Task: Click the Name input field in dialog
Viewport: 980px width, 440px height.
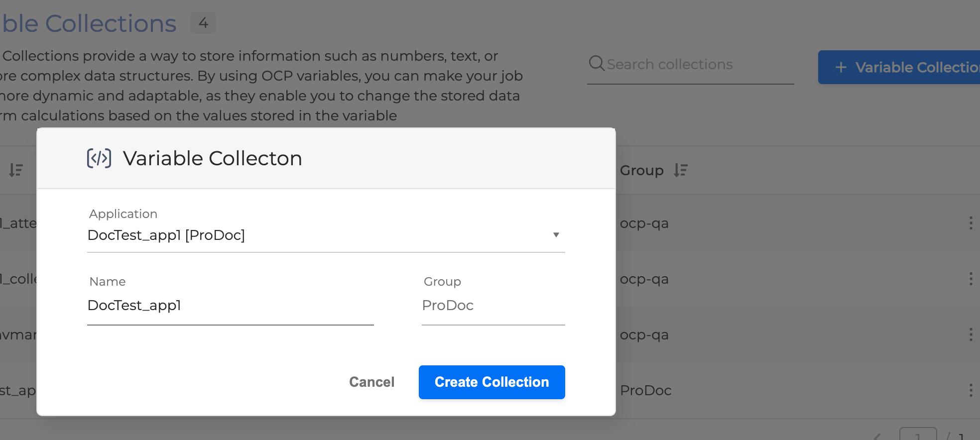Action: tap(230, 306)
